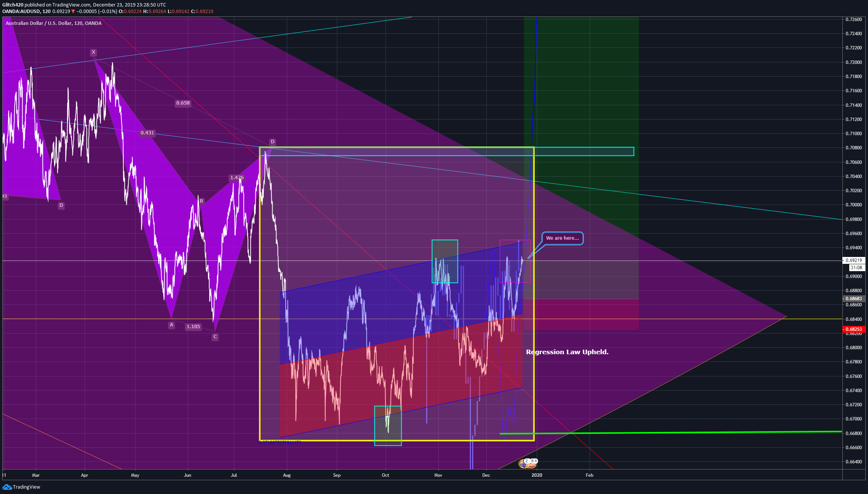Click the 0.71000 price scale value
This screenshot has width=868, height=494.
pos(854,134)
